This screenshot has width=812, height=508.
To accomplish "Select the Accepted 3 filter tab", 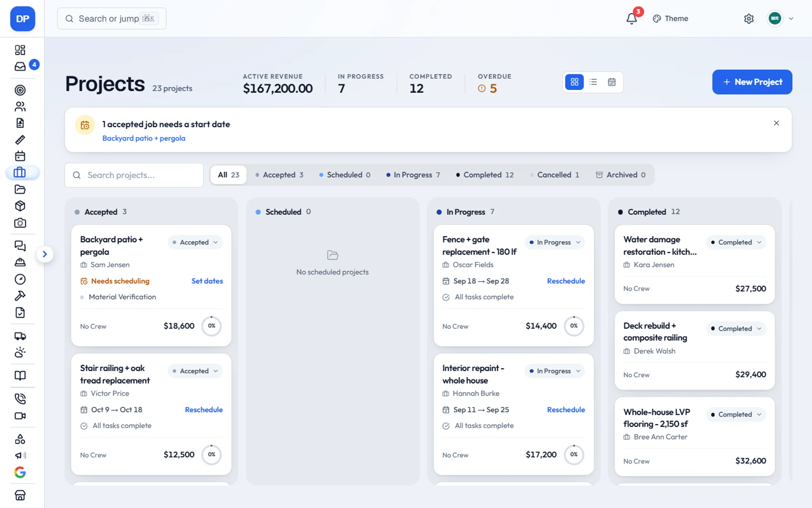I will [279, 175].
